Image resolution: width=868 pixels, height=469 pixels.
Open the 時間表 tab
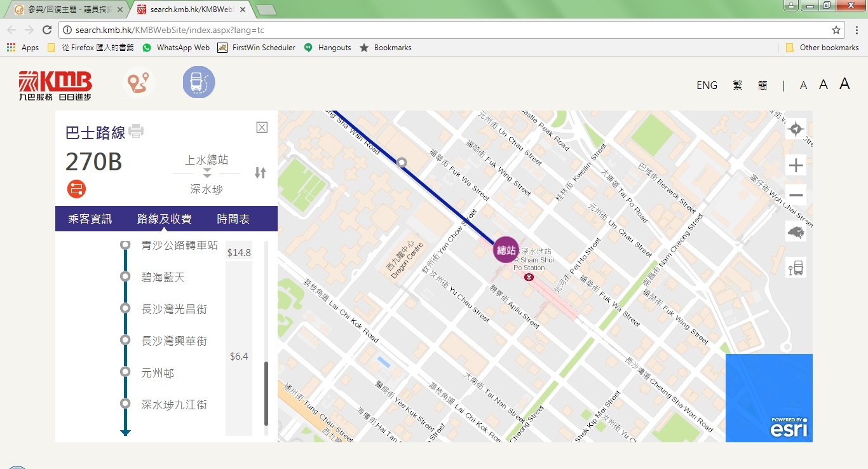(x=233, y=219)
